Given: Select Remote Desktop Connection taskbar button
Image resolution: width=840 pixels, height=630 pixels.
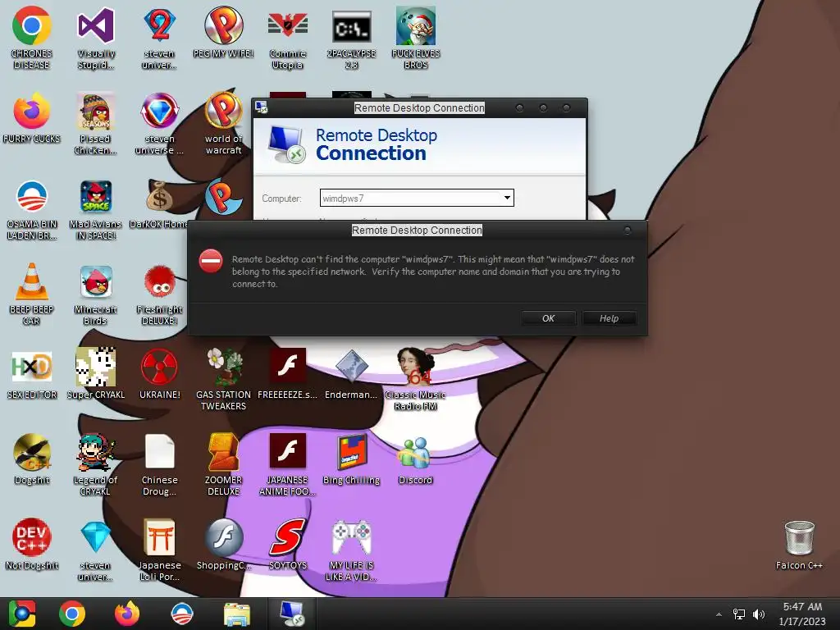Looking at the screenshot, I should pyautogui.click(x=292, y=614).
